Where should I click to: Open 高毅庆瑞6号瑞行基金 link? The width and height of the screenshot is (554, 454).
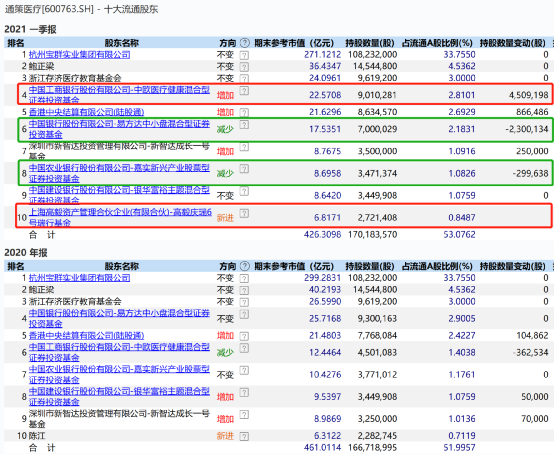[x=120, y=217]
